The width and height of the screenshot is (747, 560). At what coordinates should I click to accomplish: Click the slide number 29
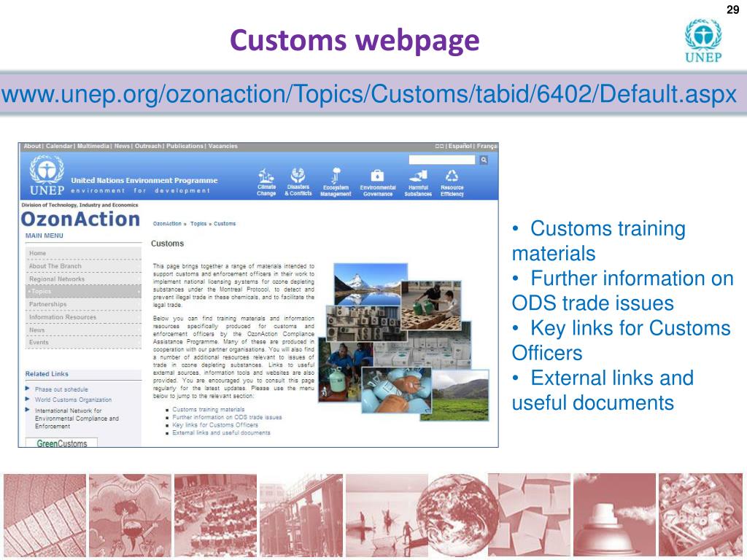[732, 9]
